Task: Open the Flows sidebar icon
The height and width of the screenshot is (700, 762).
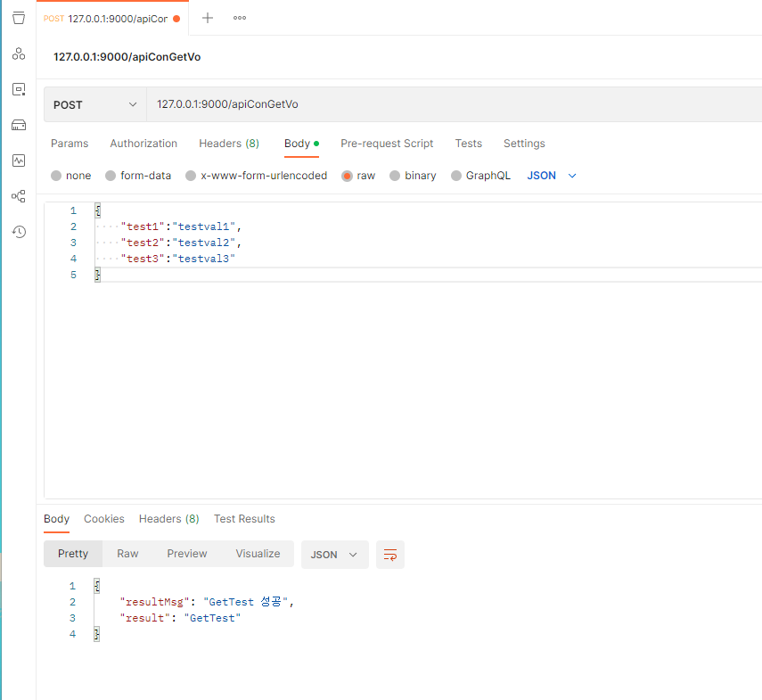Action: (19, 196)
